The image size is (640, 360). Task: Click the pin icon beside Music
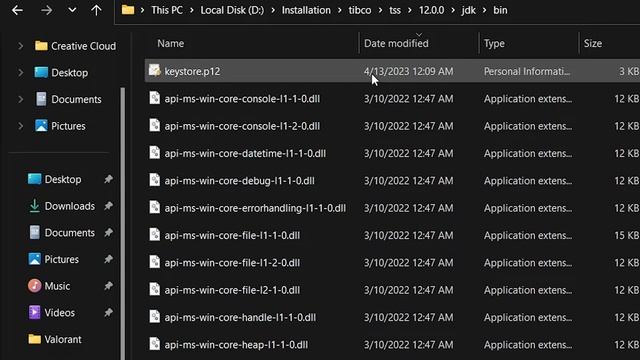point(108,286)
